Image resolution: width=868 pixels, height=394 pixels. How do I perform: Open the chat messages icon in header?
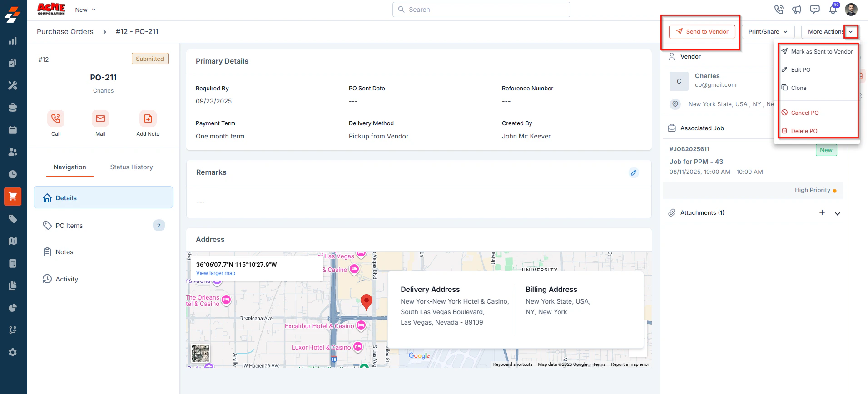[x=815, y=10]
